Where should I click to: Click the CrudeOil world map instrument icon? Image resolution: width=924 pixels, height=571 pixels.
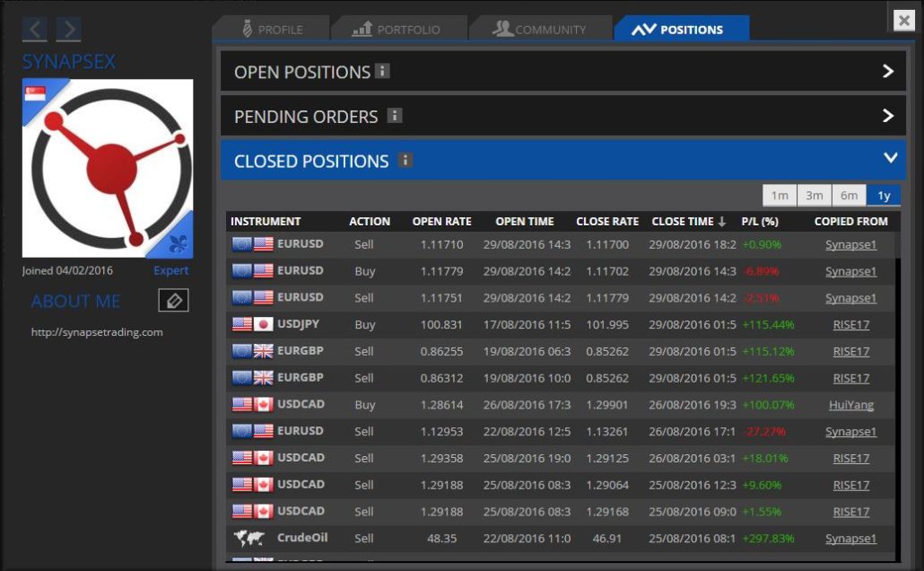click(249, 539)
